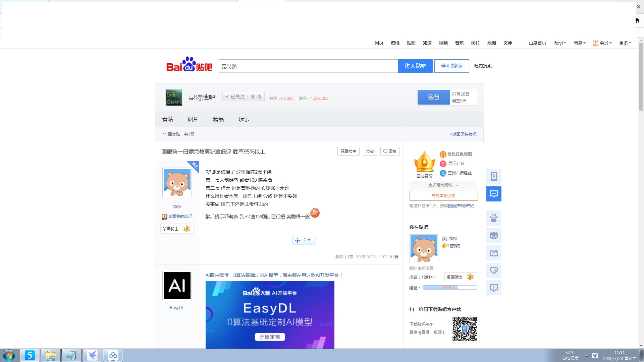Image resolution: width=644 pixels, height=362 pixels.
Task: Click the magic hat sidebar icon
Action: click(x=494, y=218)
